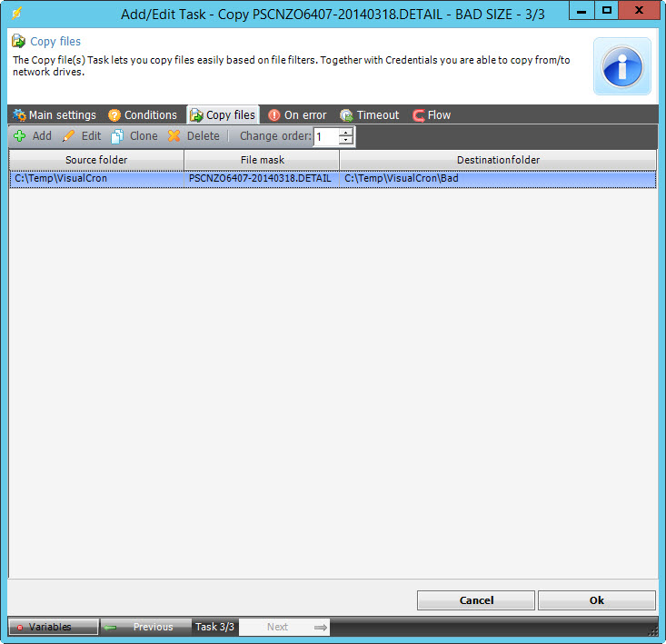The height and width of the screenshot is (644, 666).
Task: Click the Next arrow icon
Action: pos(320,627)
